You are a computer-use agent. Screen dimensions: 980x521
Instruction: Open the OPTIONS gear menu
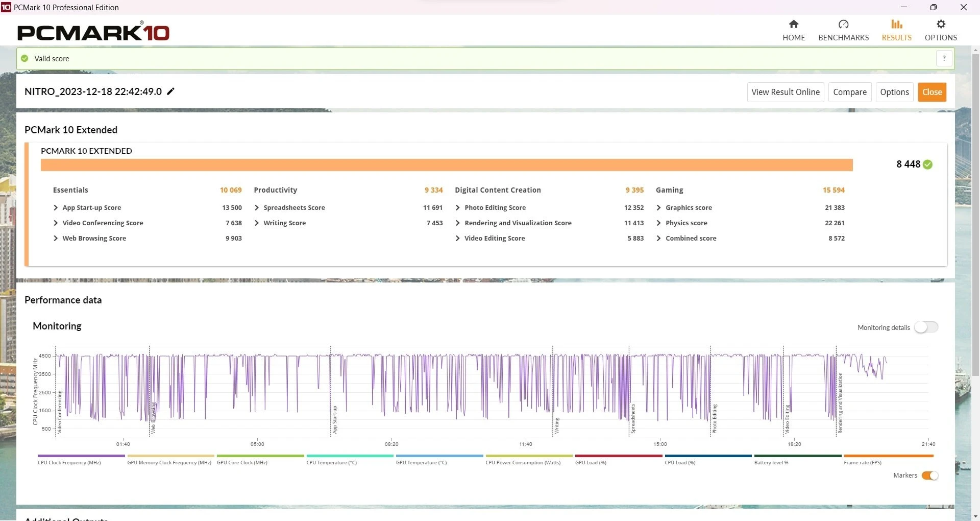[941, 31]
